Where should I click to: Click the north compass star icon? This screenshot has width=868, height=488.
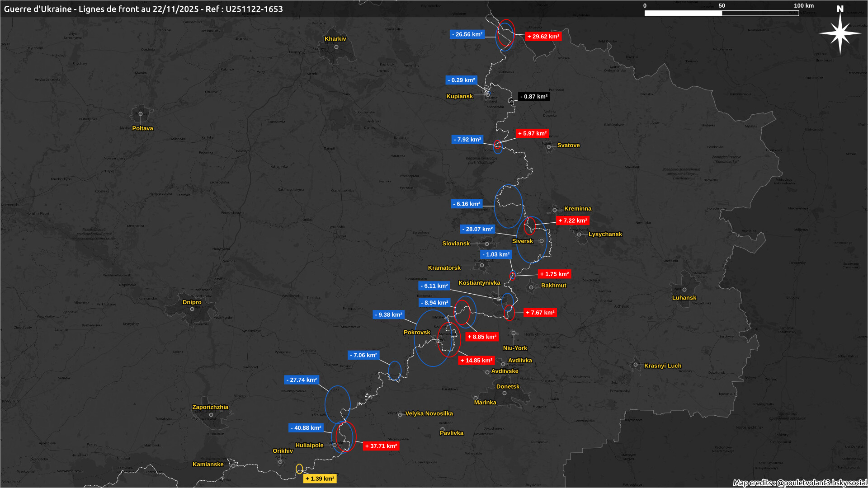(x=840, y=33)
